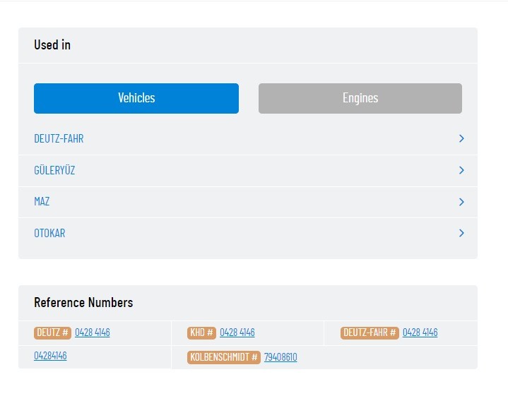
Task: Click the chevron arrow beside OTOKAR
Action: (x=461, y=233)
